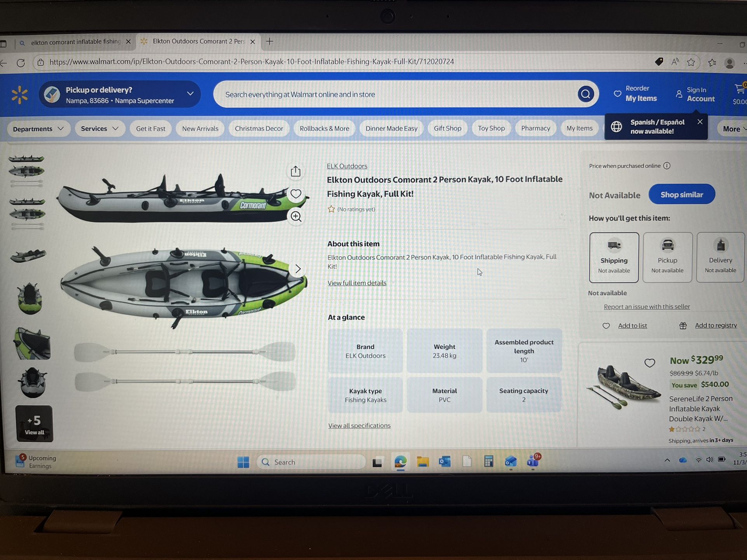Viewport: 747px width, 560px height.
Task: Click the Shop similar button
Action: pos(682,194)
